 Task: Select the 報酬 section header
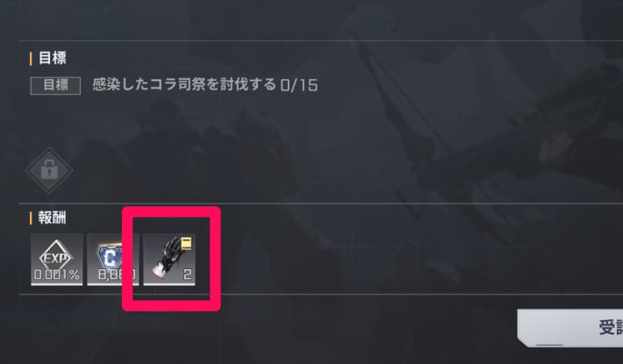[x=52, y=218]
